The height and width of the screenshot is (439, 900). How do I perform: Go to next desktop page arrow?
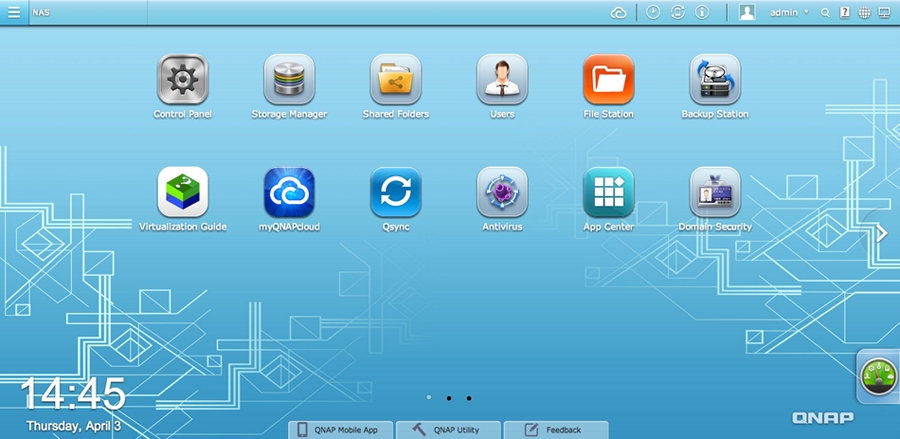point(882,233)
